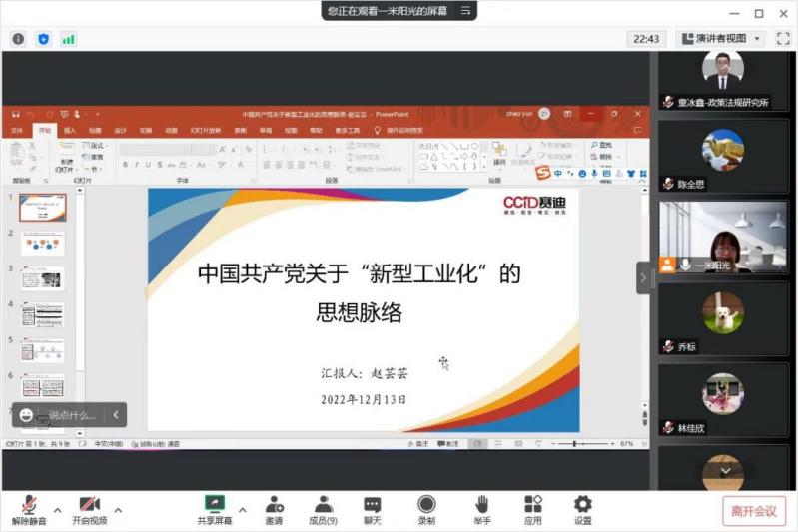Click the 共享屏幕 share screen icon
This screenshot has width=798, height=532.
point(214,509)
